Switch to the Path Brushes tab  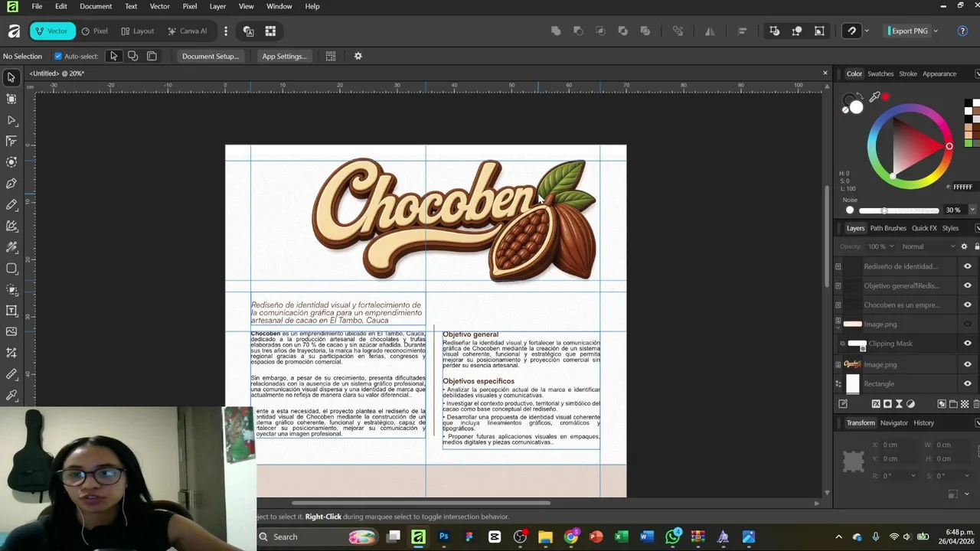[x=888, y=228]
